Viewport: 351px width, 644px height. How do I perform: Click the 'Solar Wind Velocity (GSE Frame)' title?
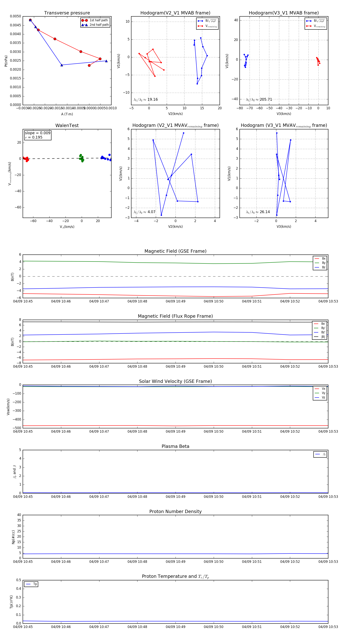coord(175,381)
